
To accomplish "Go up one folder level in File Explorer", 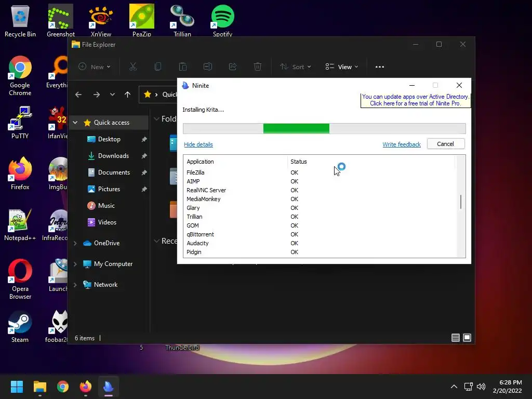I will coord(128,95).
